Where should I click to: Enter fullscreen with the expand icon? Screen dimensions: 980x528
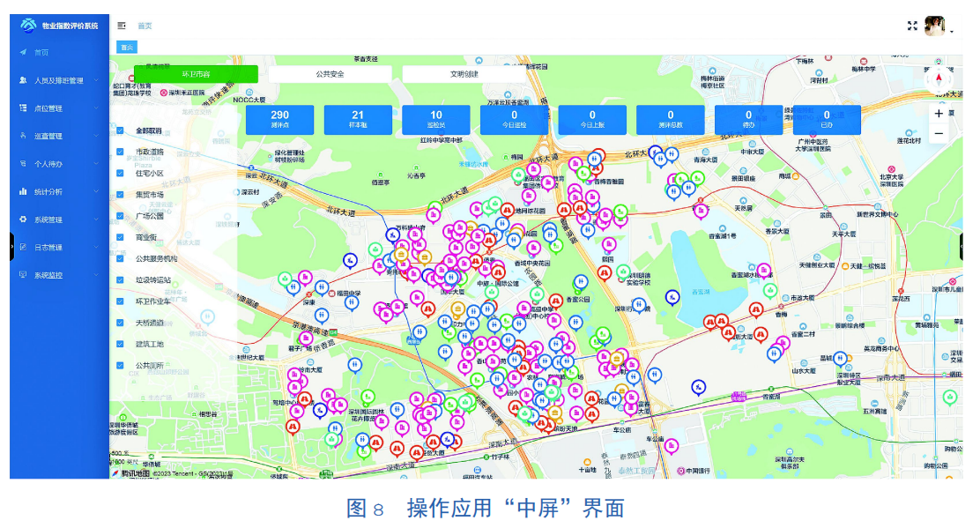coord(913,26)
